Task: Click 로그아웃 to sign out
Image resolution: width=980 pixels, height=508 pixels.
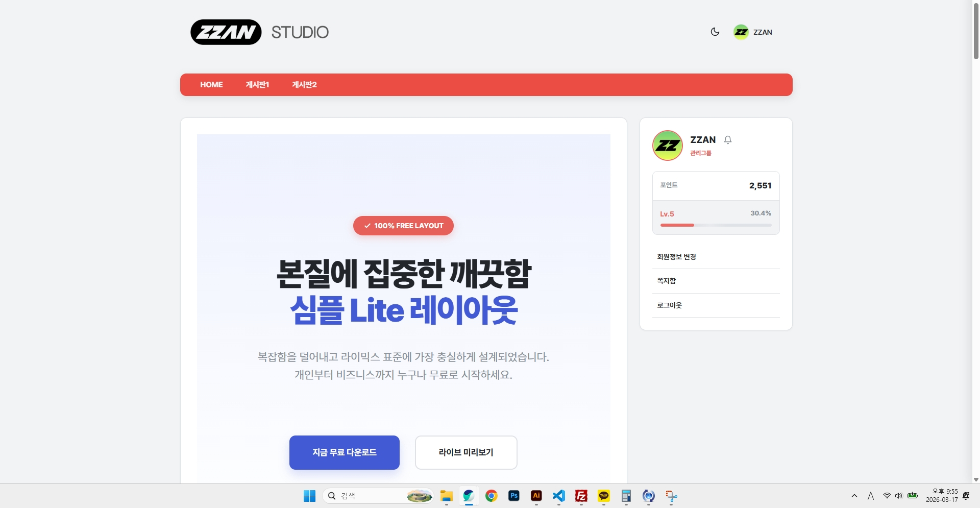Action: (x=669, y=305)
